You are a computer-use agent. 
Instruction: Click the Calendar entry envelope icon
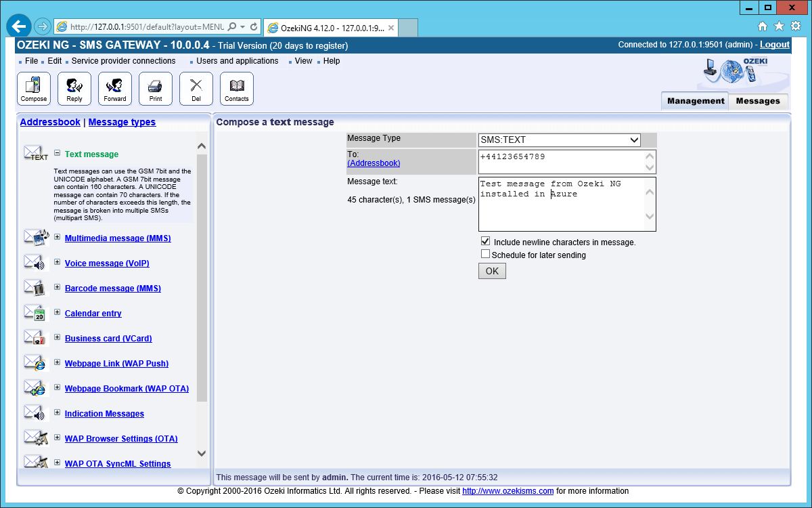[x=34, y=314]
